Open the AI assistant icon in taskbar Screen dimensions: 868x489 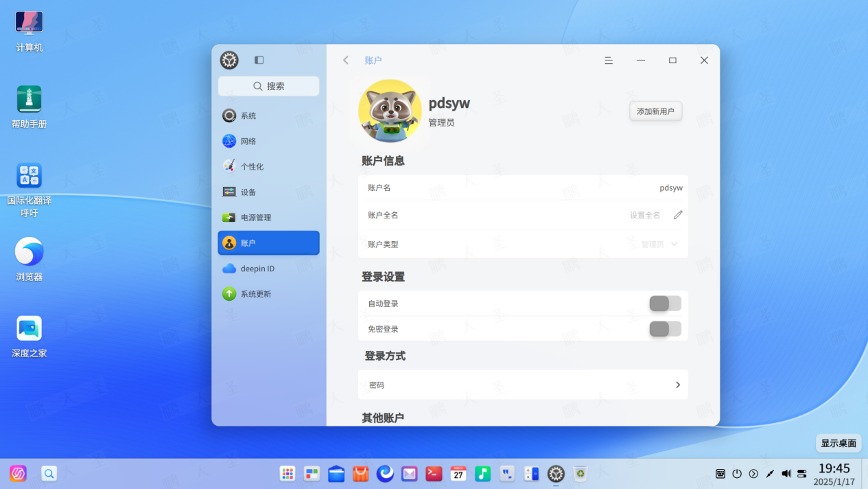(18, 473)
